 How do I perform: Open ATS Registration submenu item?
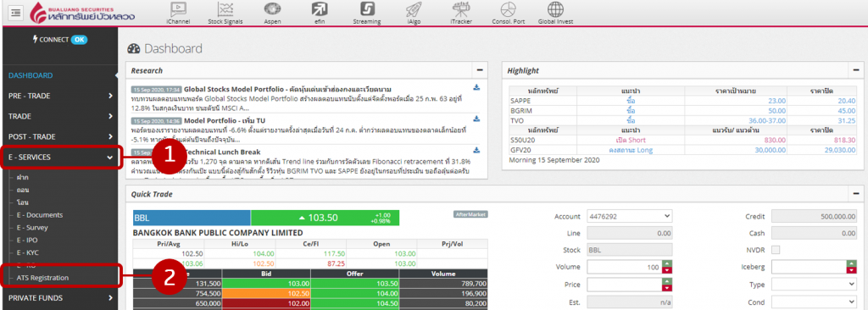tap(42, 278)
